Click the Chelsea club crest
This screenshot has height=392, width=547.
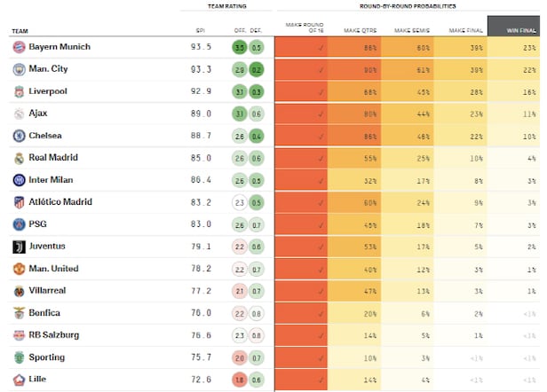click(x=19, y=136)
